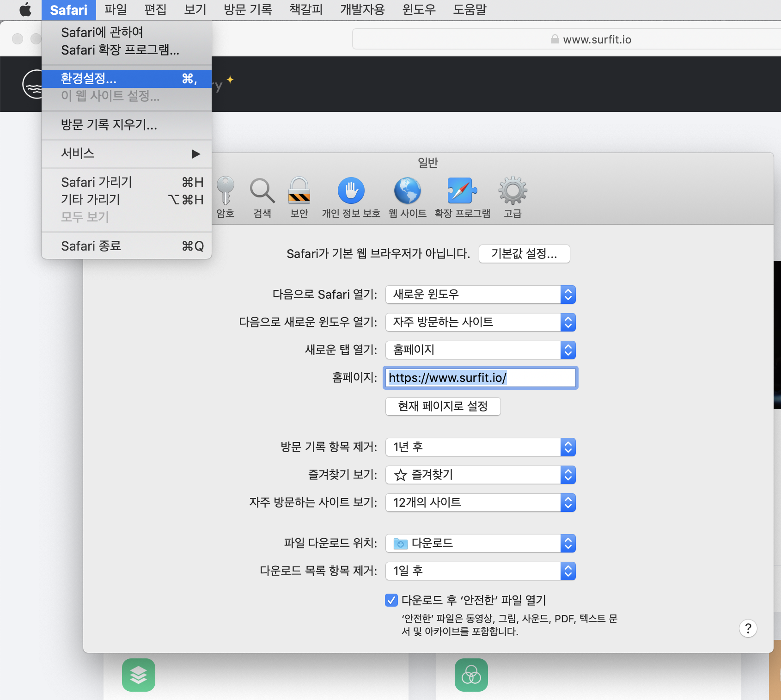The width and height of the screenshot is (781, 700).
Task: Open the '다운로드 목록 항목 제거' dropdown
Action: (x=481, y=571)
